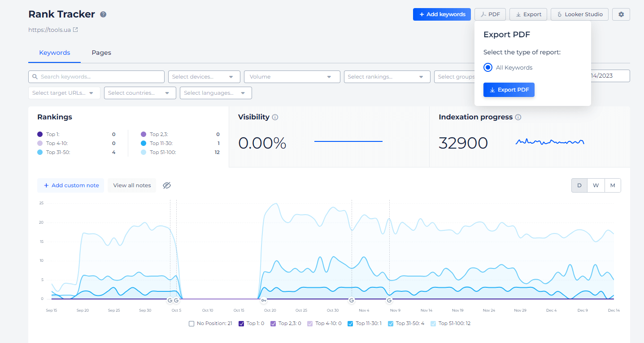Screen dimensions: 644x343
Task: Click the magnifier icon in keyword search
Action: [35, 77]
